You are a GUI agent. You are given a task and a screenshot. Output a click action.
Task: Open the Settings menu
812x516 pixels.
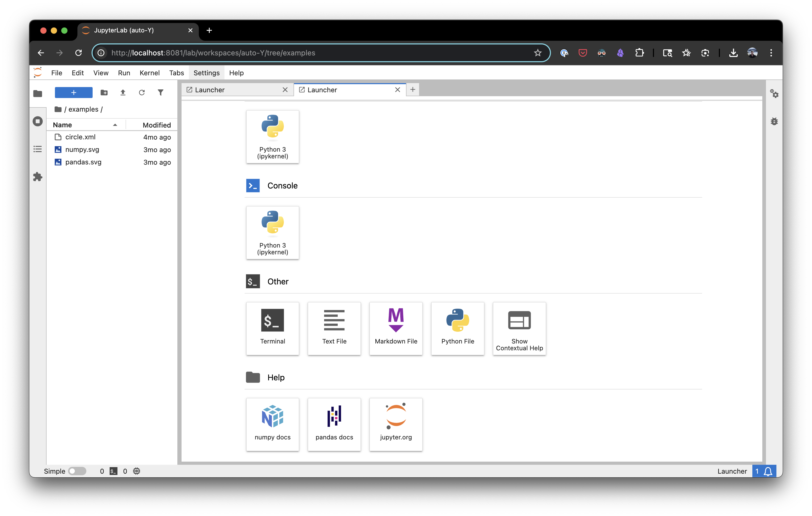pos(206,73)
